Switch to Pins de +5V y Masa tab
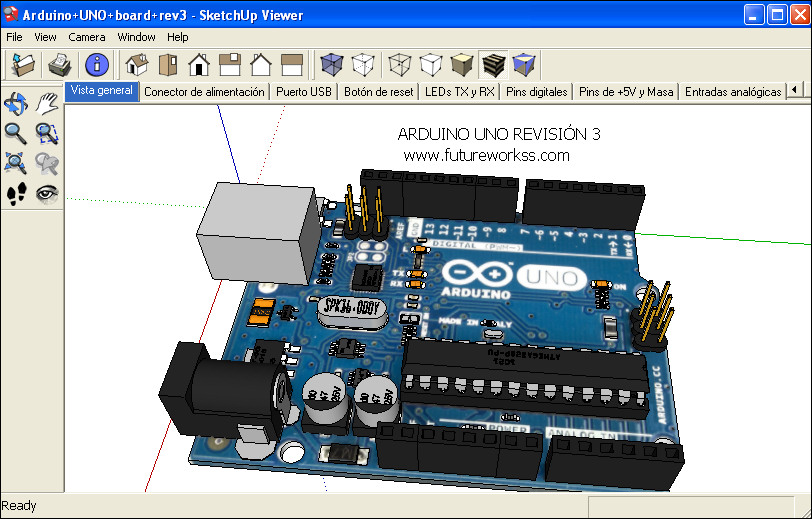The height and width of the screenshot is (519, 812). pos(626,92)
